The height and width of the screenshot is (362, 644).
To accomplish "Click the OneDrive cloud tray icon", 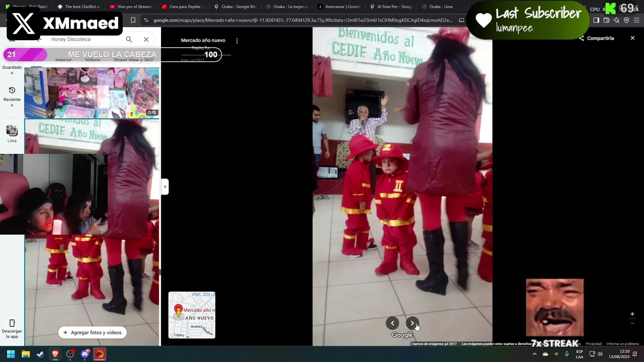I will coord(545,354).
